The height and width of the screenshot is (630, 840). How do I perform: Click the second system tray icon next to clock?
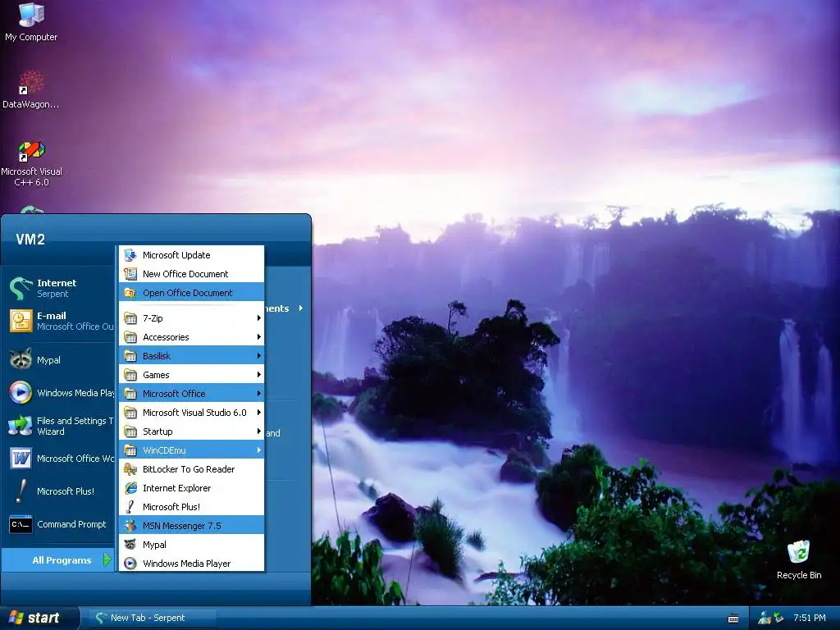(778, 618)
